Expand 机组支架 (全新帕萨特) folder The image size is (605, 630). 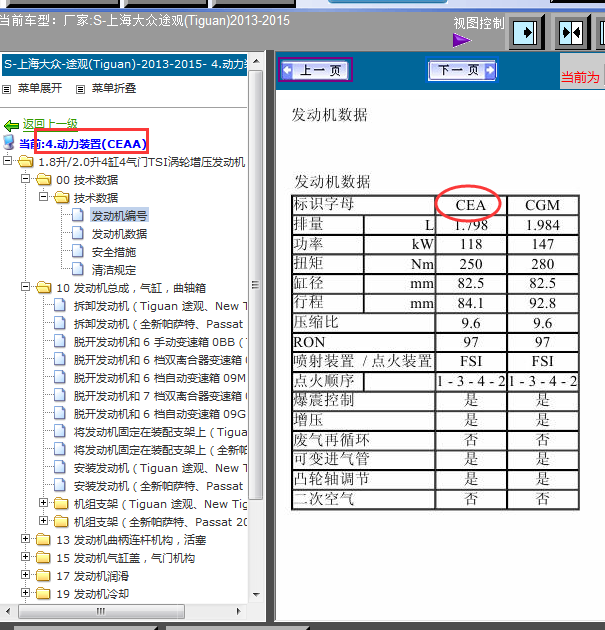[43, 521]
